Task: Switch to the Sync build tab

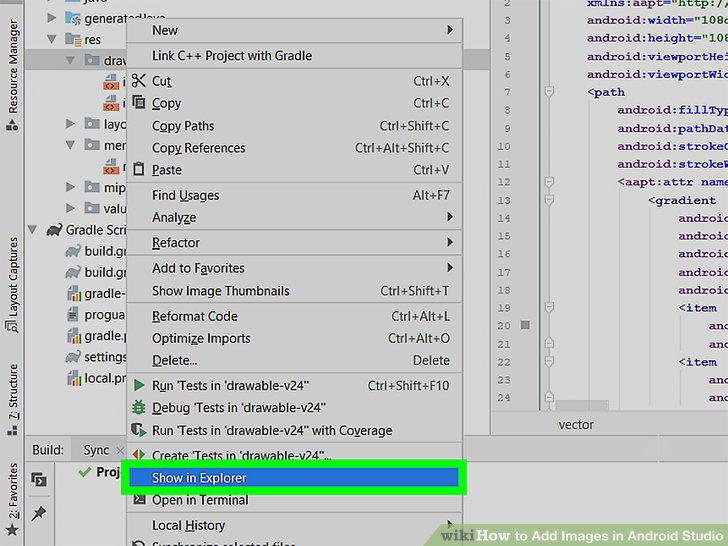Action: 96,450
